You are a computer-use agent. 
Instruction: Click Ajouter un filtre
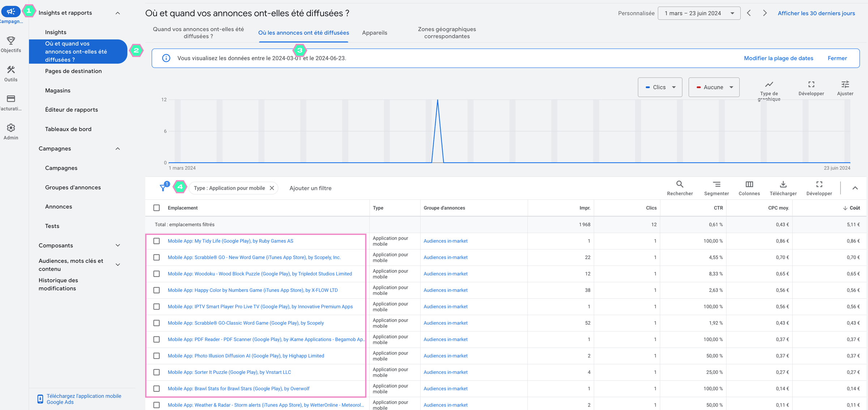(310, 188)
